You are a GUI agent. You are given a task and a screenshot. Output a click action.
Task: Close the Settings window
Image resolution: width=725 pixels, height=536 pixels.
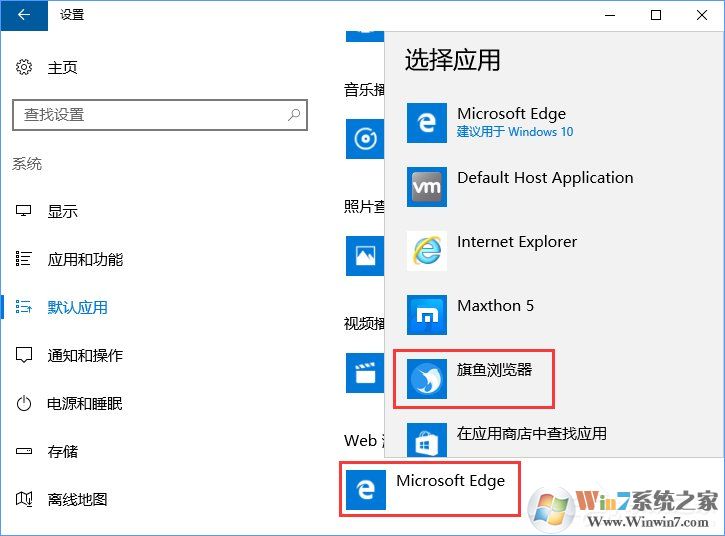click(x=701, y=15)
